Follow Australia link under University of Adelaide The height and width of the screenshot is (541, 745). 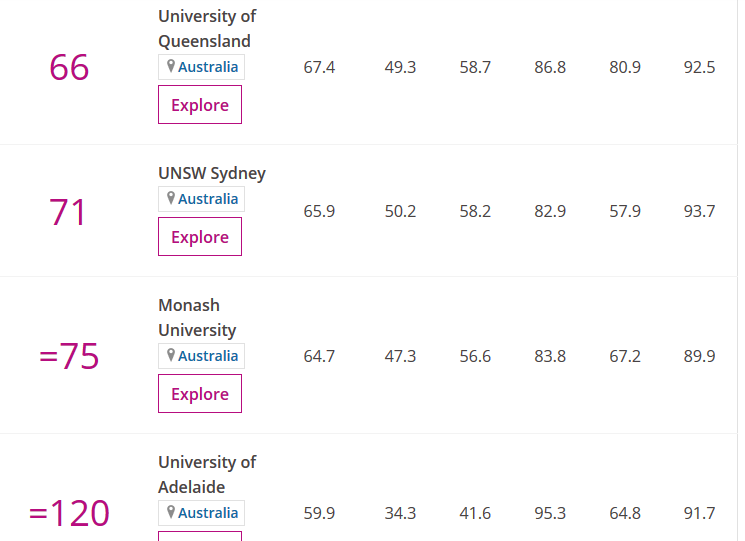point(208,513)
